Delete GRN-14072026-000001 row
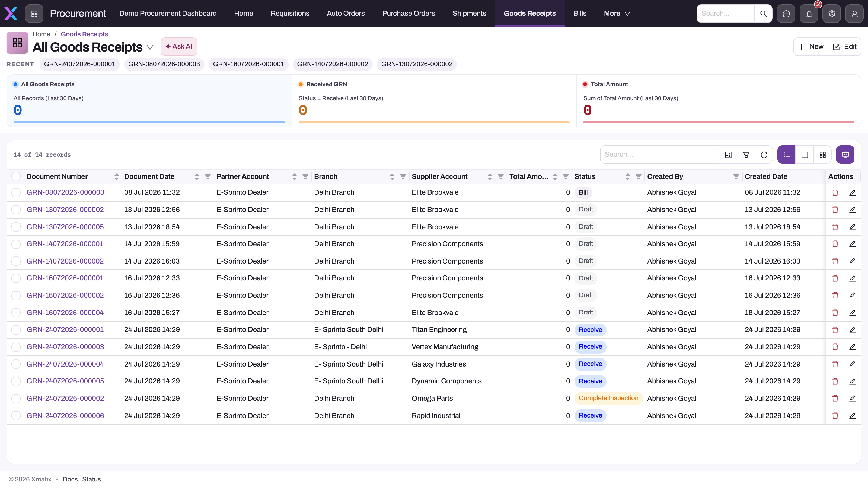Image resolution: width=868 pixels, height=488 pixels. point(835,244)
